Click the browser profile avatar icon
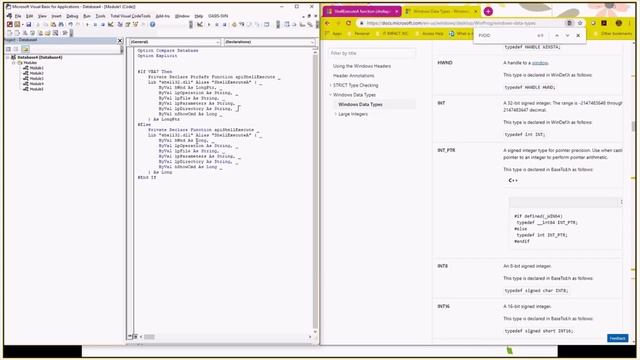The width and height of the screenshot is (640, 360). coord(619,23)
